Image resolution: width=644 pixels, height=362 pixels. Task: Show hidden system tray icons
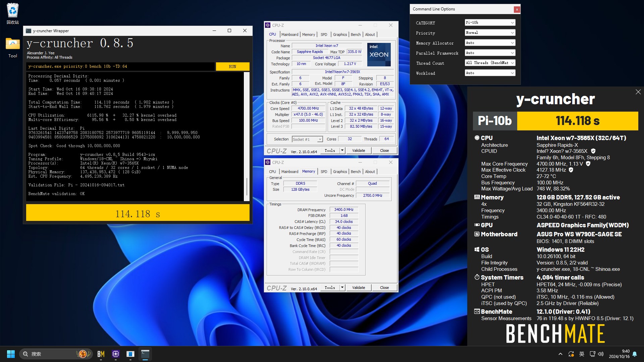click(560, 354)
